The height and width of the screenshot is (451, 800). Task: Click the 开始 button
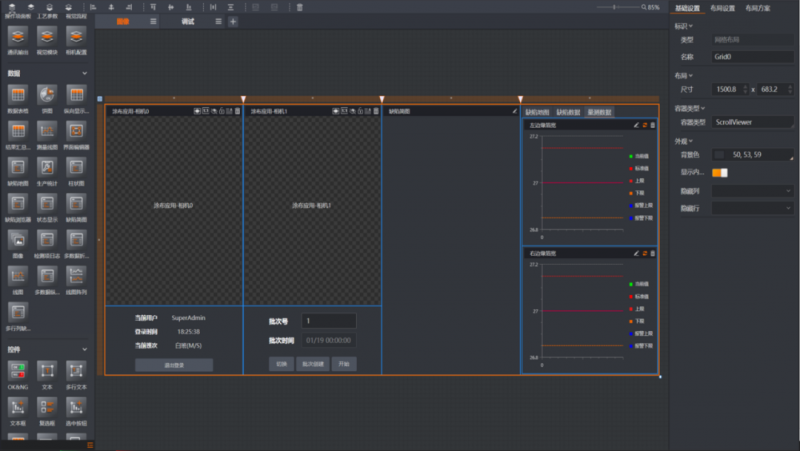[345, 364]
